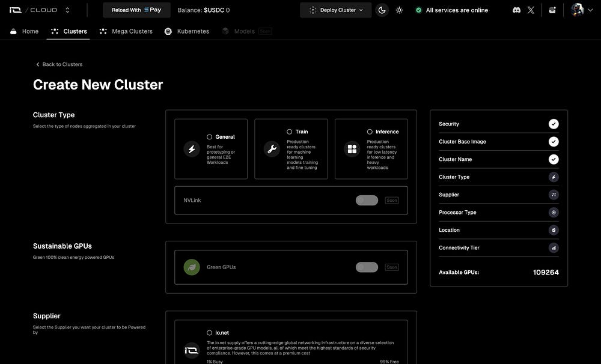601x364 pixels.
Task: Click the Security row label
Action: click(449, 124)
